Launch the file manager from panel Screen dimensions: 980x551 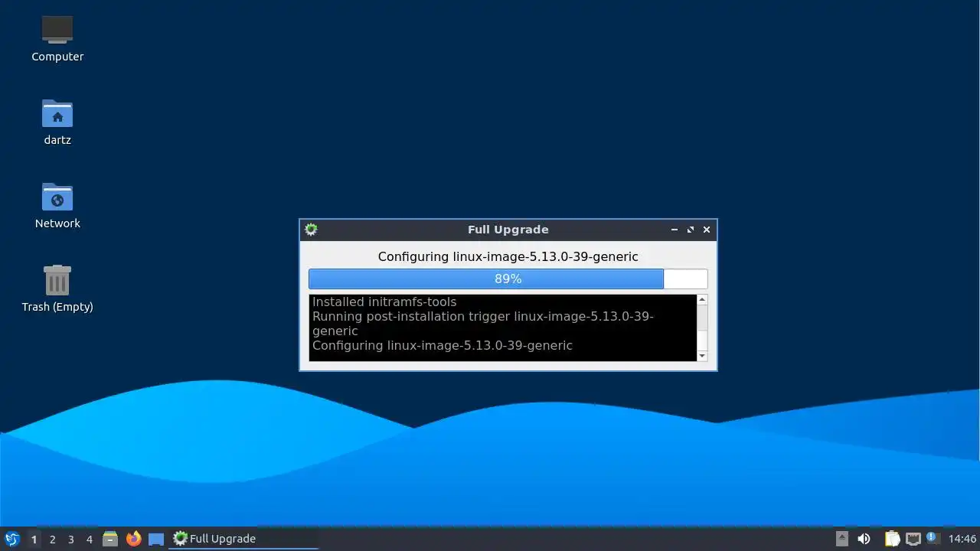tap(110, 539)
